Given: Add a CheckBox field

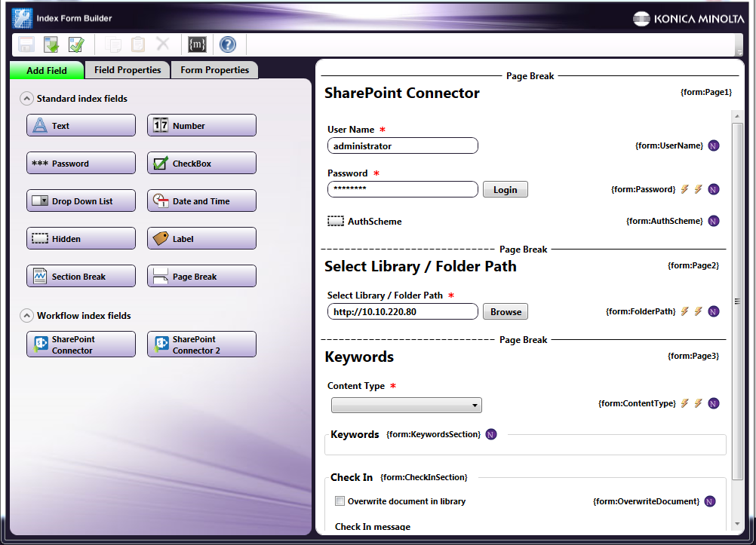Looking at the screenshot, I should click(x=201, y=163).
